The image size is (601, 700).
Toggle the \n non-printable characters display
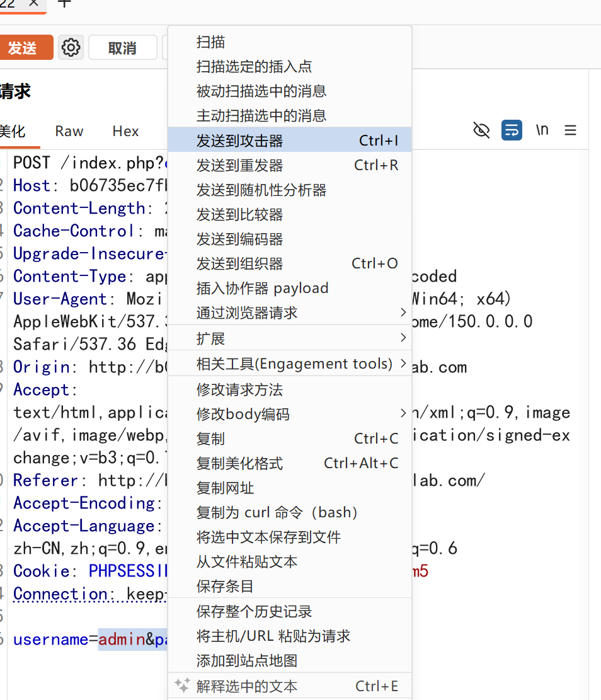(x=542, y=130)
